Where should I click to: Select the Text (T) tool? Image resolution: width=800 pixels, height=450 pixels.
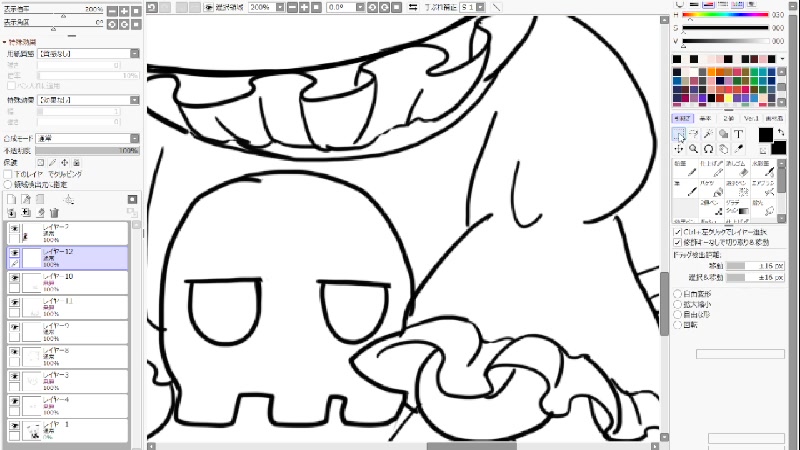[738, 134]
